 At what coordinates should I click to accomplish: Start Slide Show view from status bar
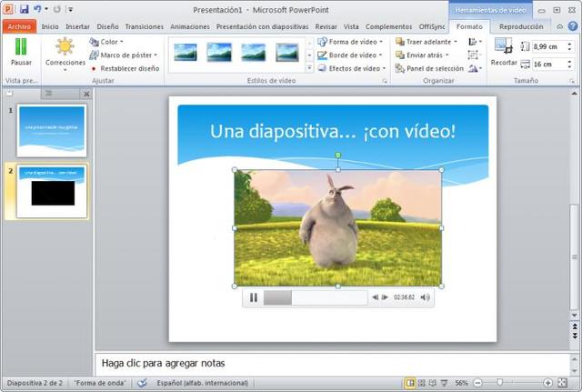444,383
